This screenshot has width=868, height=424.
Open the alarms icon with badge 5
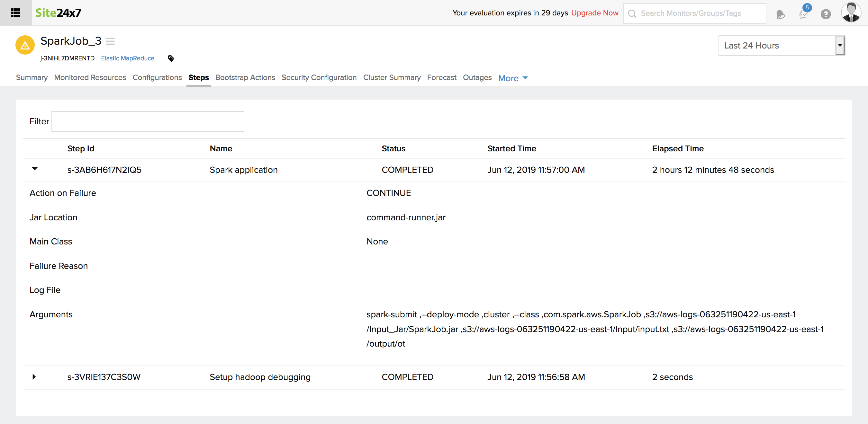[804, 13]
